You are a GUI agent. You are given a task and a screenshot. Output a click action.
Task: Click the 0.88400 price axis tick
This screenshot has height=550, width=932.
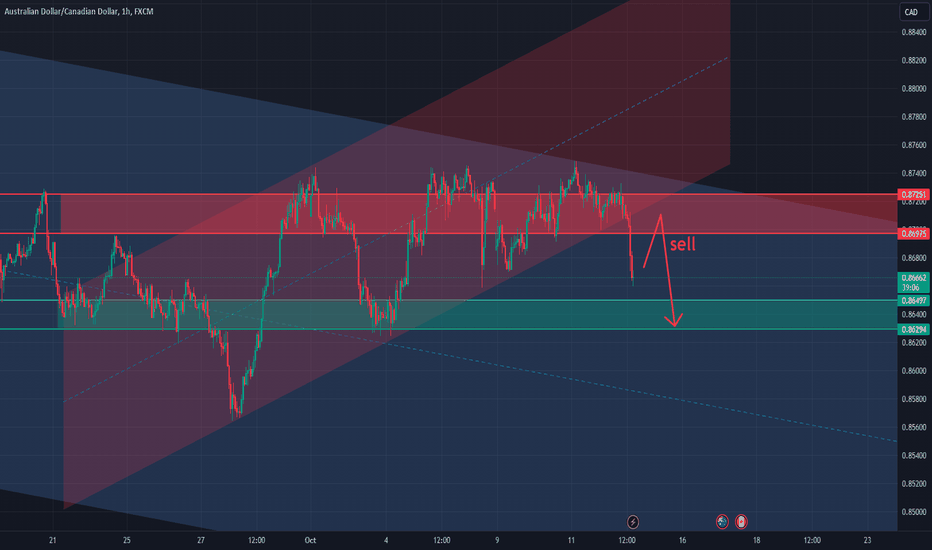coord(914,32)
